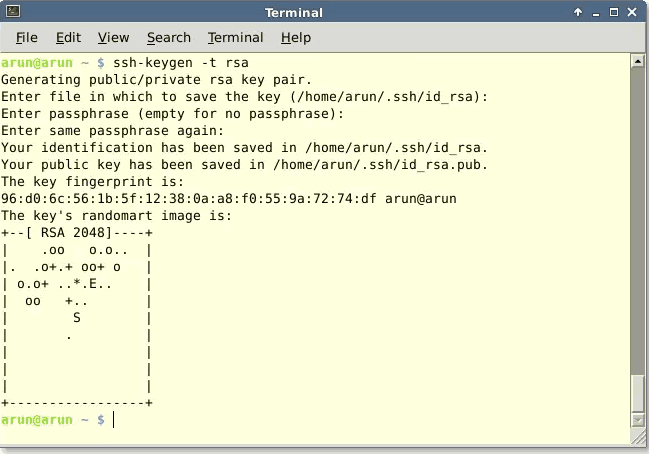Click the ssh-keygen -t rsa command text
The width and height of the screenshot is (649, 454).
[170, 62]
